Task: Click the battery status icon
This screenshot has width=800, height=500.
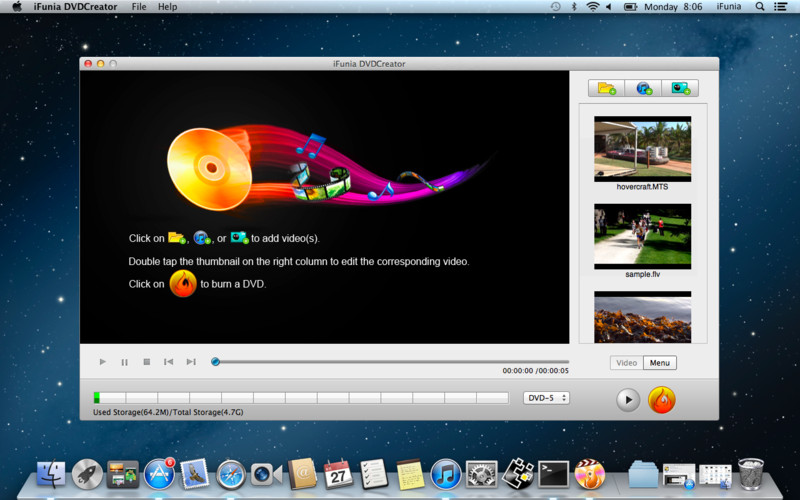Action: click(x=631, y=7)
